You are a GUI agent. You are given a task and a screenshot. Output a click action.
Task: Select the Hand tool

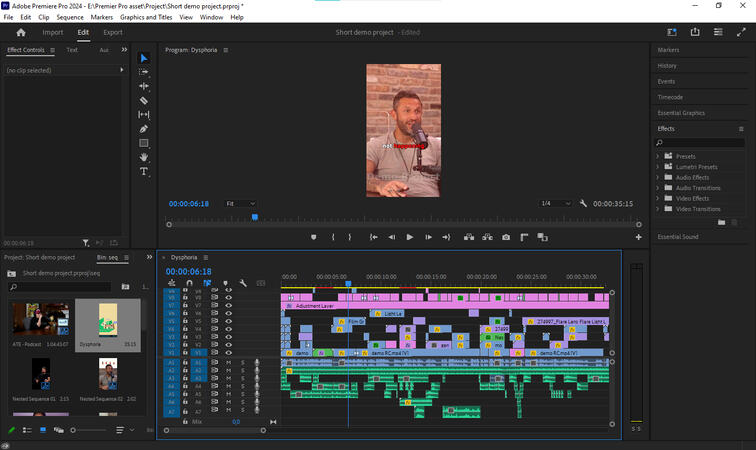pos(144,157)
